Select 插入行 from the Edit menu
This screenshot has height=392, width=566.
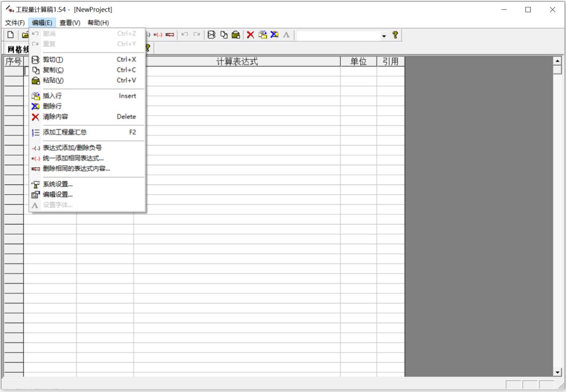coord(52,96)
